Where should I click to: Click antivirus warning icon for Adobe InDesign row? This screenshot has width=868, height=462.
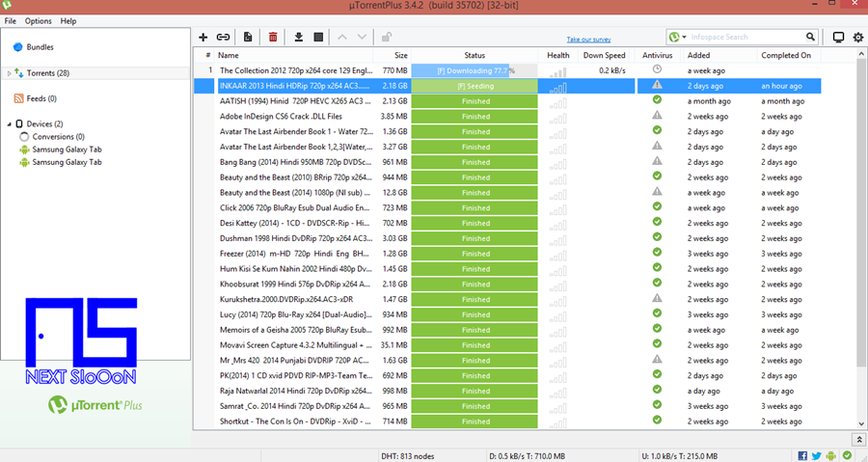(x=657, y=116)
